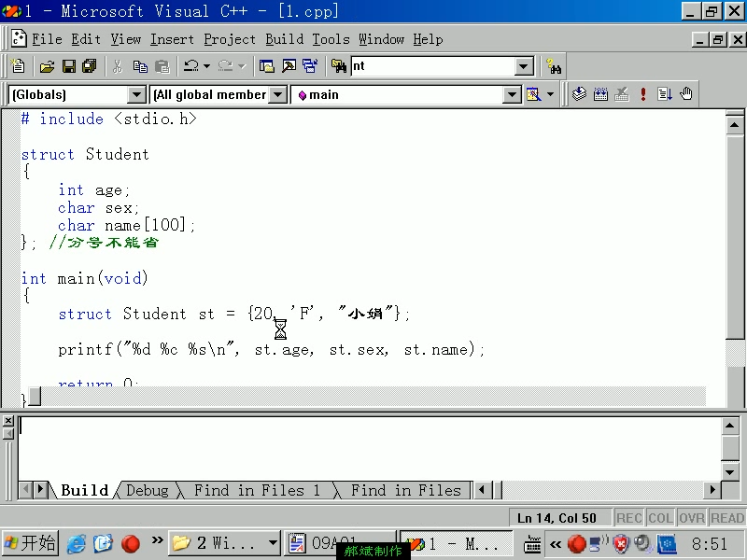Viewport: 747px width, 560px height.
Task: Expand the All global members dropdown
Action: pyautogui.click(x=277, y=95)
